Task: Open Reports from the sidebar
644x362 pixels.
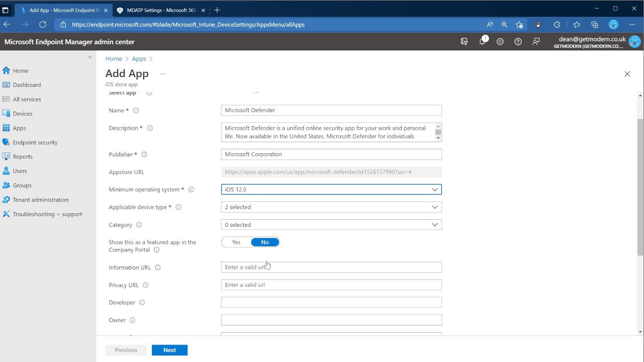Action: 23,156
